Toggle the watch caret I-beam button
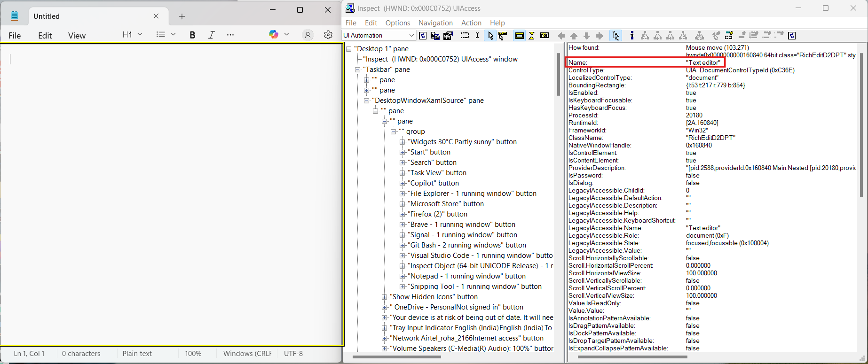The image size is (868, 364). click(x=477, y=36)
